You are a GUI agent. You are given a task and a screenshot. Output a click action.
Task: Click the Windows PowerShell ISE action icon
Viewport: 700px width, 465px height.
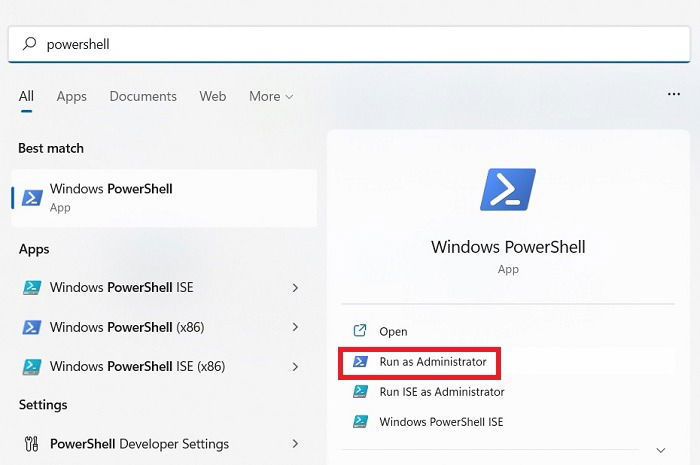[360, 422]
